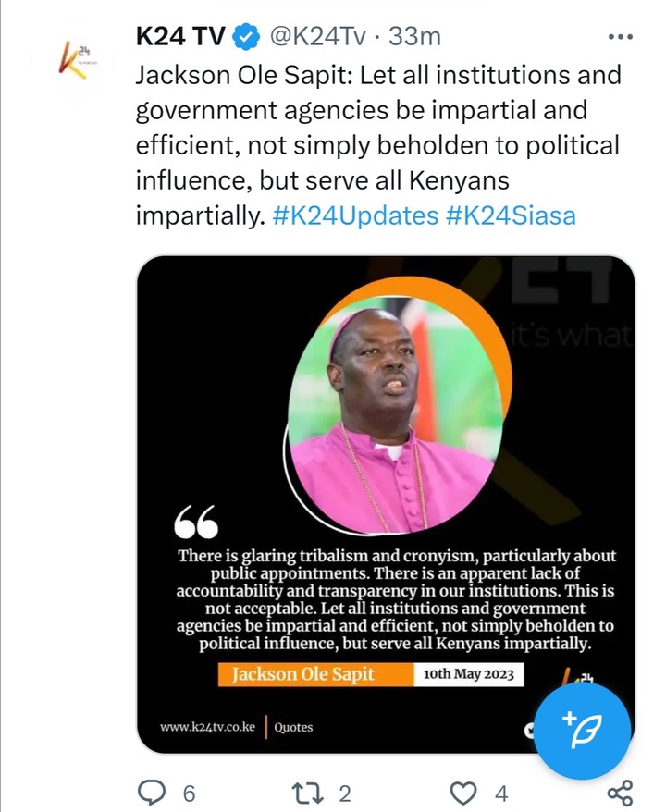This screenshot has width=666, height=812.
Task: Like the tweet with heart icon
Action: point(463,793)
